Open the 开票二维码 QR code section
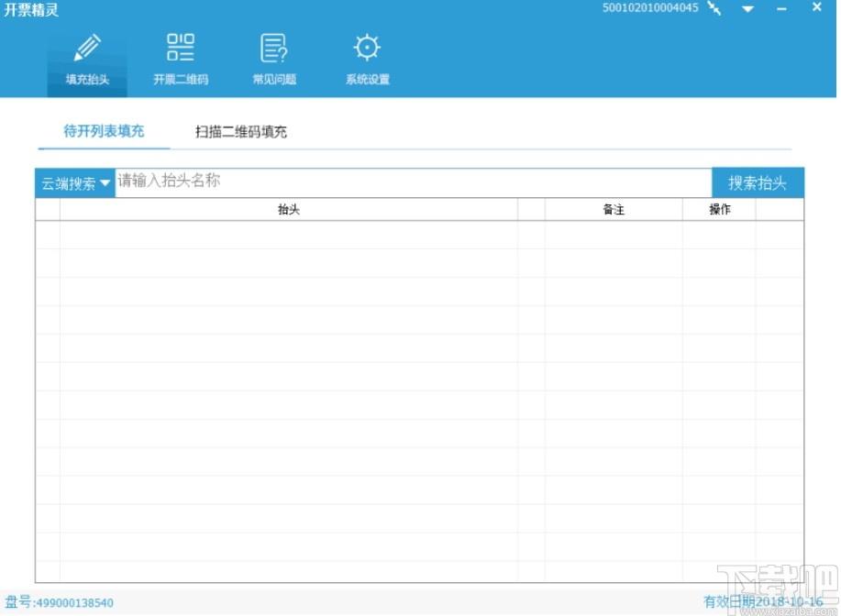841x616 pixels. pyautogui.click(x=181, y=60)
